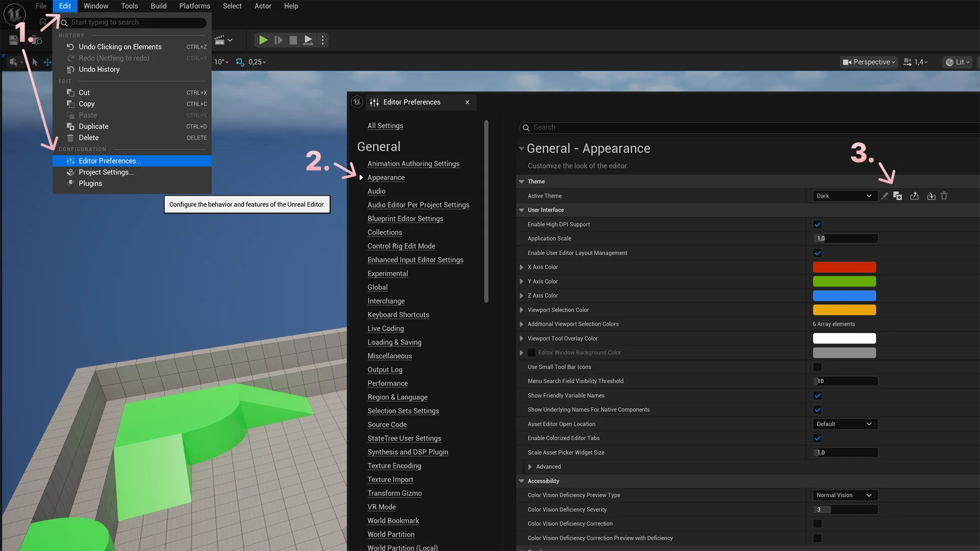Close the Editor Preferences tab
980x551 pixels.
click(x=467, y=102)
